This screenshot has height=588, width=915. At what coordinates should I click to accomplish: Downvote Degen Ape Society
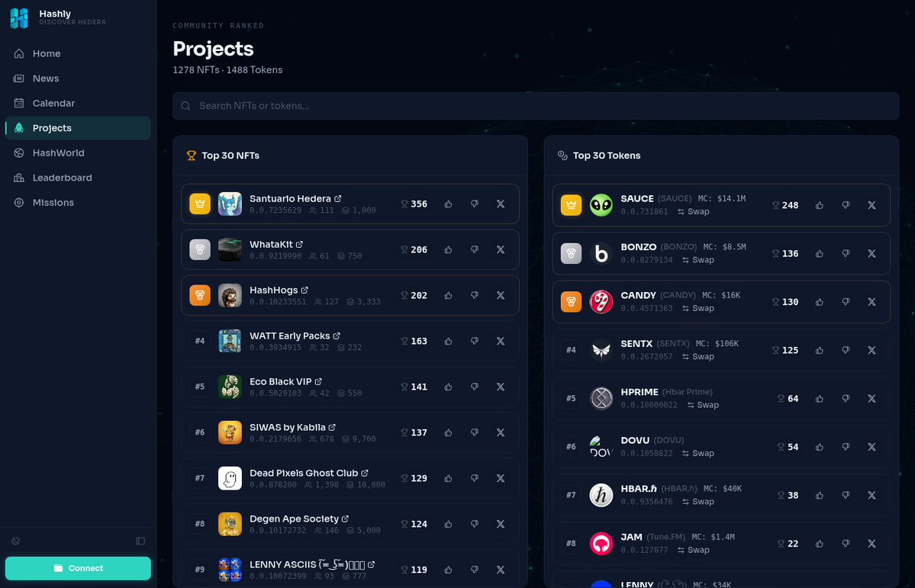coord(475,524)
